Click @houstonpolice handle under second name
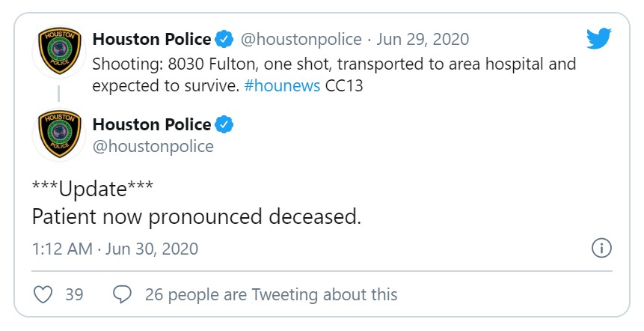Screen dimensions: 644x331 pyautogui.click(x=153, y=146)
